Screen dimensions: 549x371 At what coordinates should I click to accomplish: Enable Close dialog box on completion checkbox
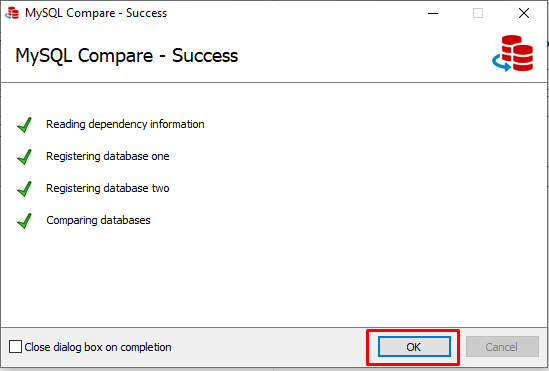click(x=15, y=347)
